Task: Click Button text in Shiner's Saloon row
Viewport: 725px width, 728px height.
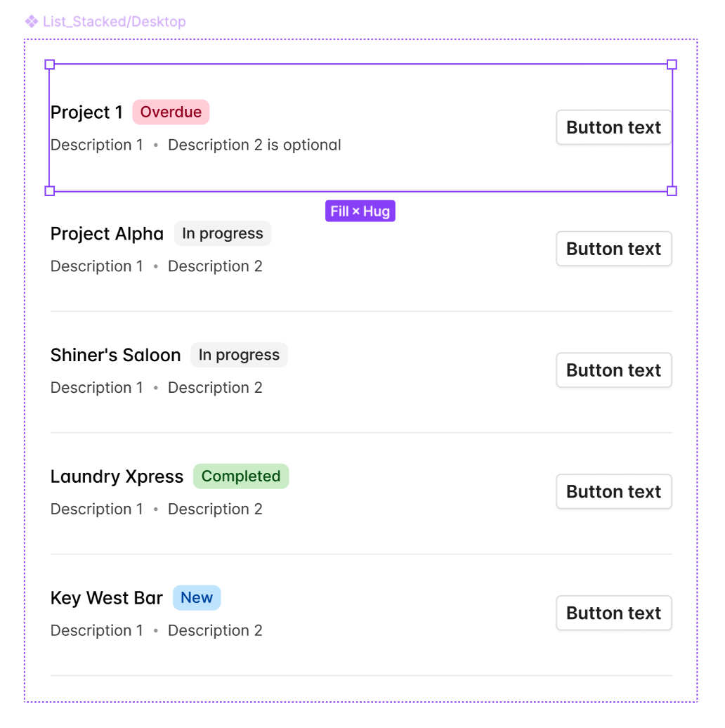Action: (x=613, y=370)
